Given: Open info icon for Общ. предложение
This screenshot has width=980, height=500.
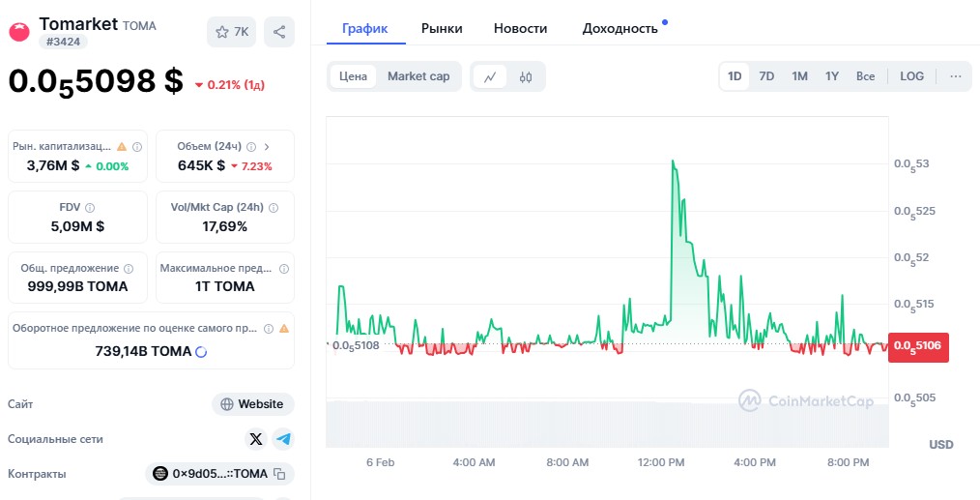Looking at the screenshot, I should click(129, 269).
